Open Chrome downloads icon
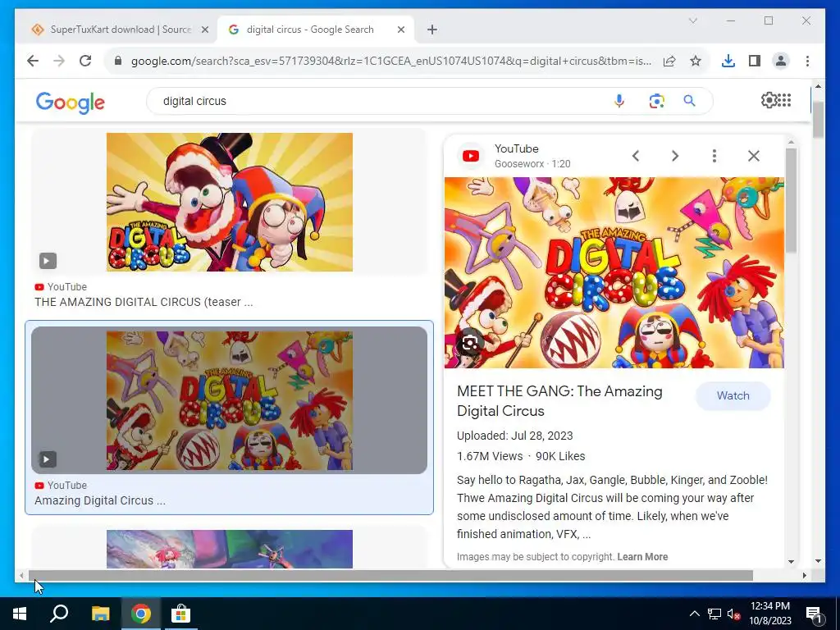 (x=728, y=61)
